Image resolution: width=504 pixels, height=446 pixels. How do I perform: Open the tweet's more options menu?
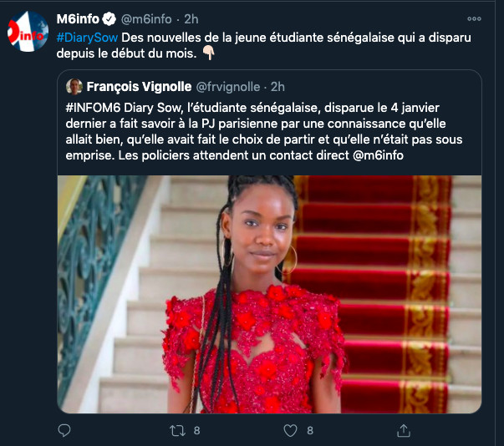tap(474, 18)
